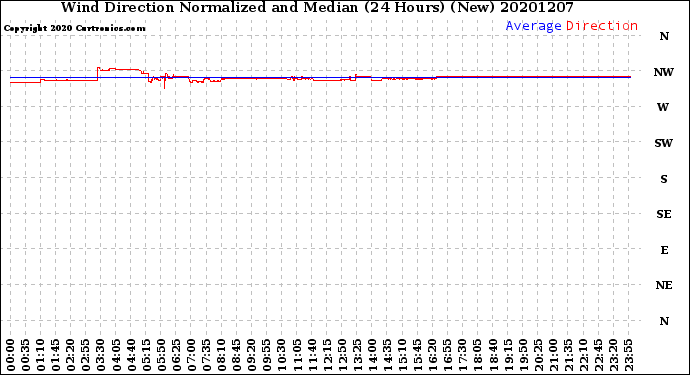The image size is (690, 375).
Task: Click the '18:05' time axis label
Action: tap(478, 356)
